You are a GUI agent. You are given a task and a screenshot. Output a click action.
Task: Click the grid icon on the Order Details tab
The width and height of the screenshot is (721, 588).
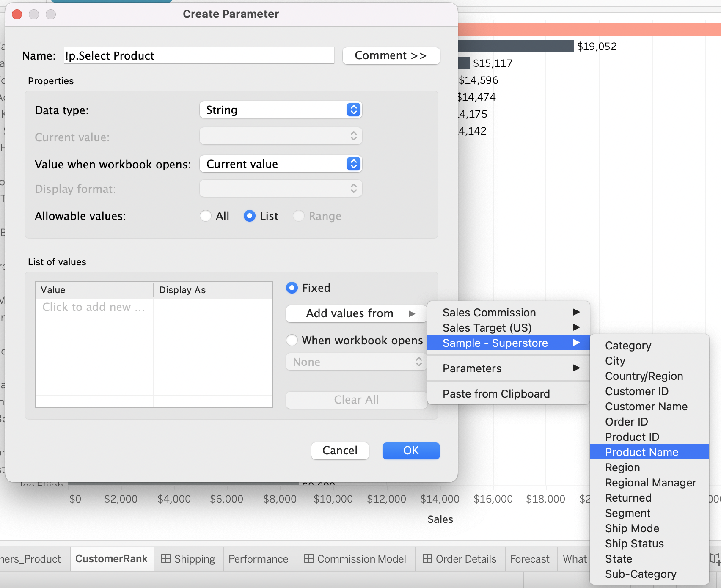click(427, 559)
